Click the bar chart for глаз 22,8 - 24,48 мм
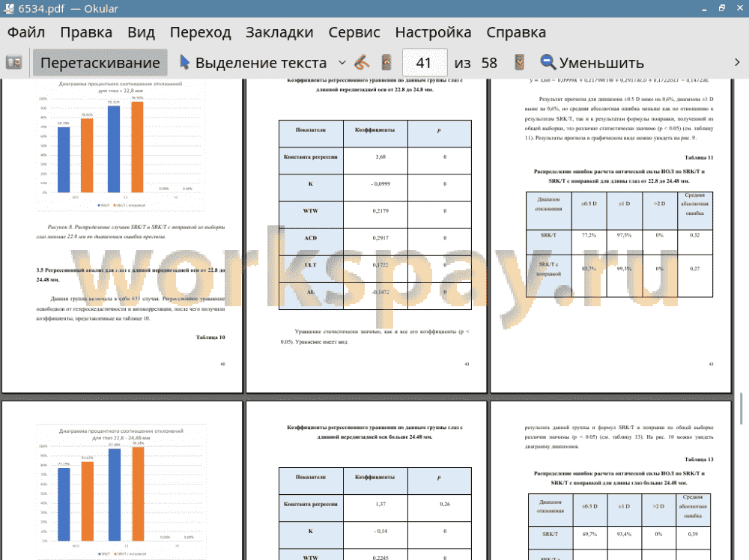The image size is (749, 560). pyautogui.click(x=121, y=491)
